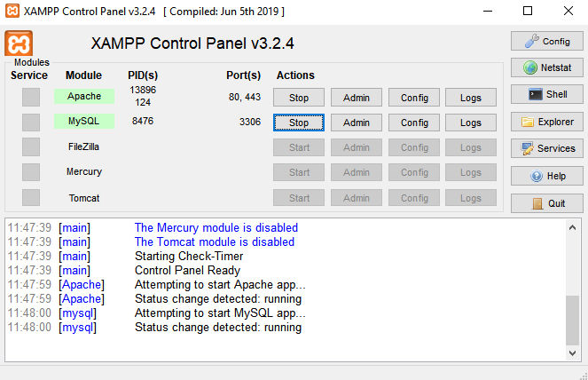Click the FileZilla module name
Image resolution: width=588 pixels, height=380 pixels.
[x=83, y=146]
